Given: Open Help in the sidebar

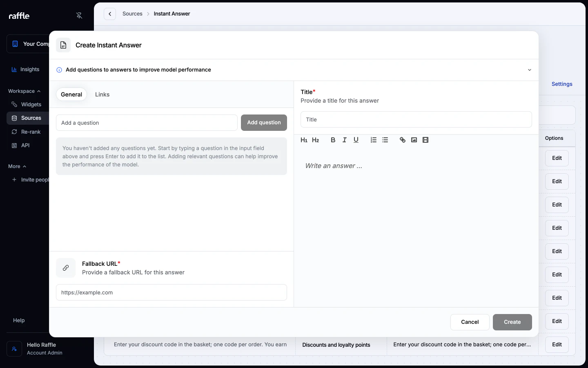Looking at the screenshot, I should (x=19, y=321).
